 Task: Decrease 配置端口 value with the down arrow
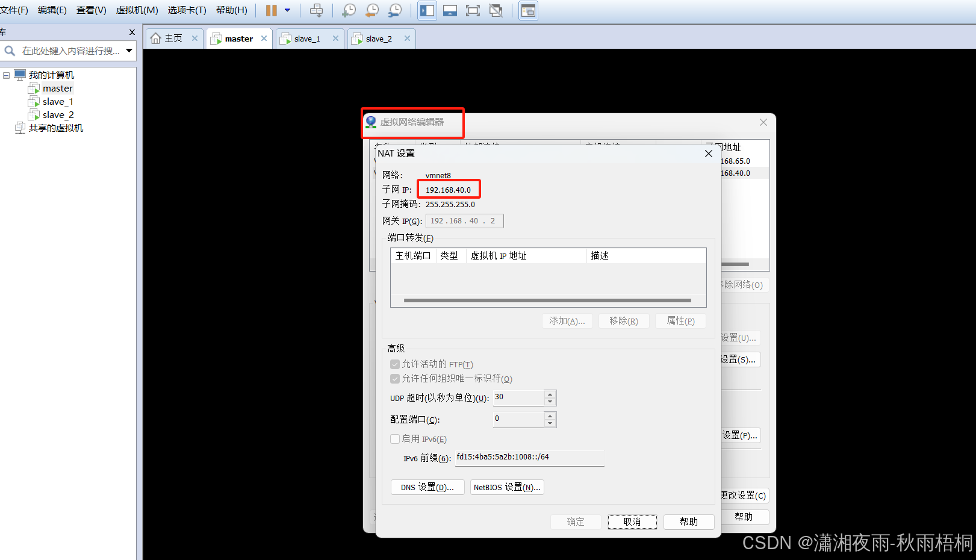coord(550,423)
